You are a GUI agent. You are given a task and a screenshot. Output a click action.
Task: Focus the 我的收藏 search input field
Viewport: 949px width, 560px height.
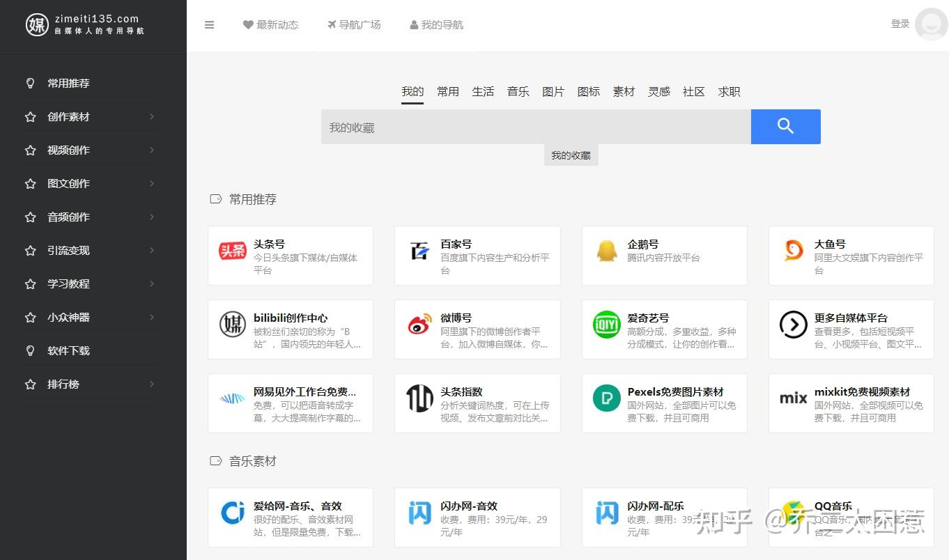536,127
